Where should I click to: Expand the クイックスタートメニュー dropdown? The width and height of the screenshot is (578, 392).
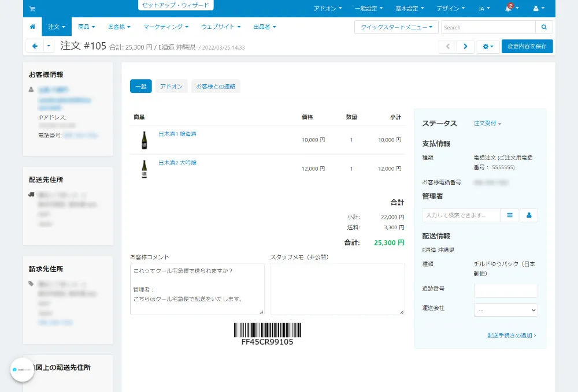coord(396,27)
